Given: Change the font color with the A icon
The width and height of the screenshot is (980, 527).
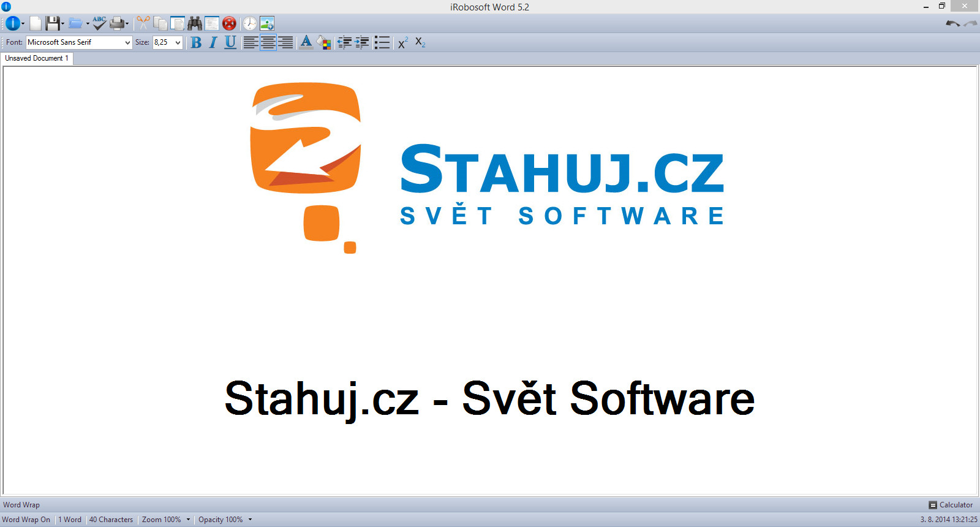Looking at the screenshot, I should click(x=306, y=42).
